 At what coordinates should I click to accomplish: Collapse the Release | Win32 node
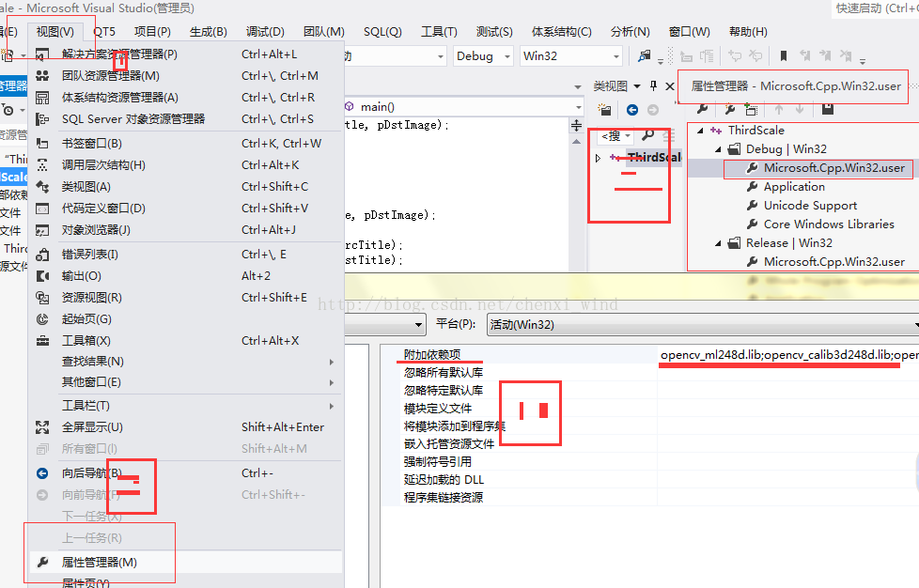coord(718,243)
